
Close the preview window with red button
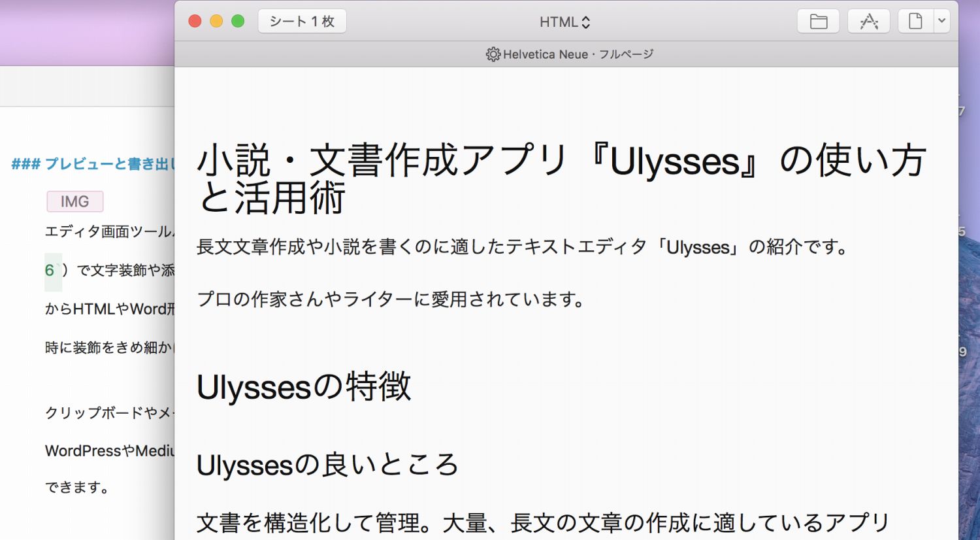pos(195,21)
